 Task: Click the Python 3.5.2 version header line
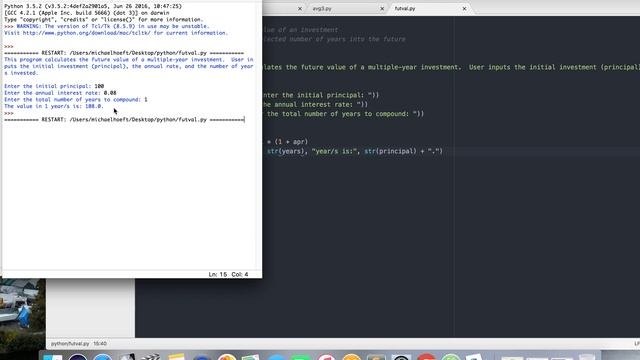[93, 6]
